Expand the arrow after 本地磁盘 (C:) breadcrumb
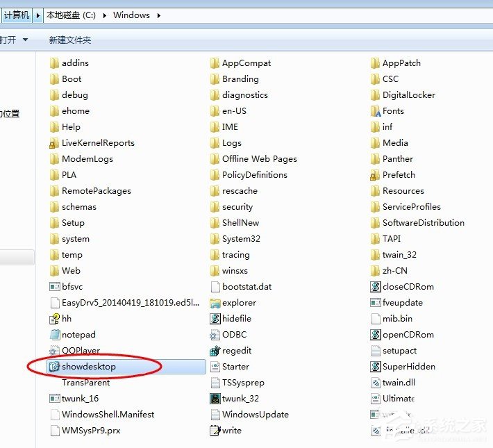 click(105, 15)
